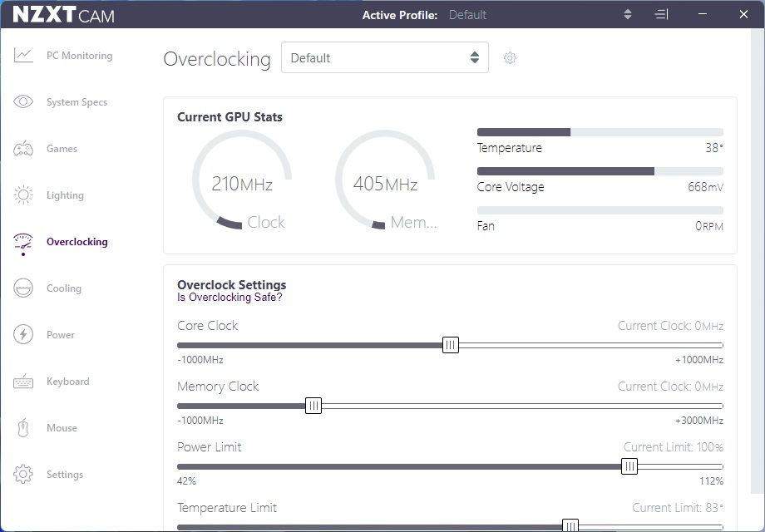Click the Cooling icon in sidebar
This screenshot has width=765, height=532.
coord(23,288)
